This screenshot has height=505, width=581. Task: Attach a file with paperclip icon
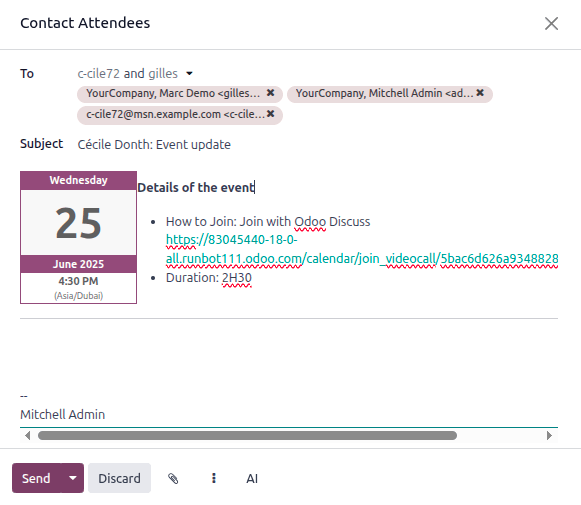tap(173, 478)
